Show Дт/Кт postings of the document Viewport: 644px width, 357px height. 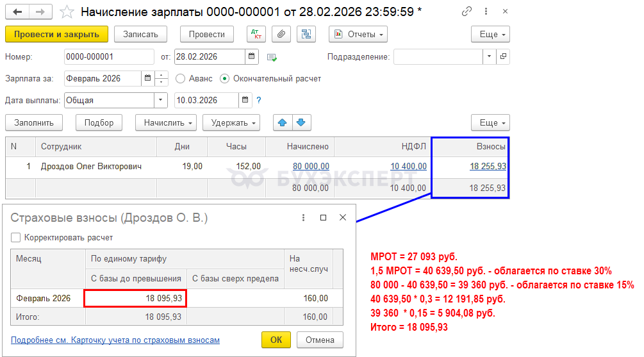[256, 34]
